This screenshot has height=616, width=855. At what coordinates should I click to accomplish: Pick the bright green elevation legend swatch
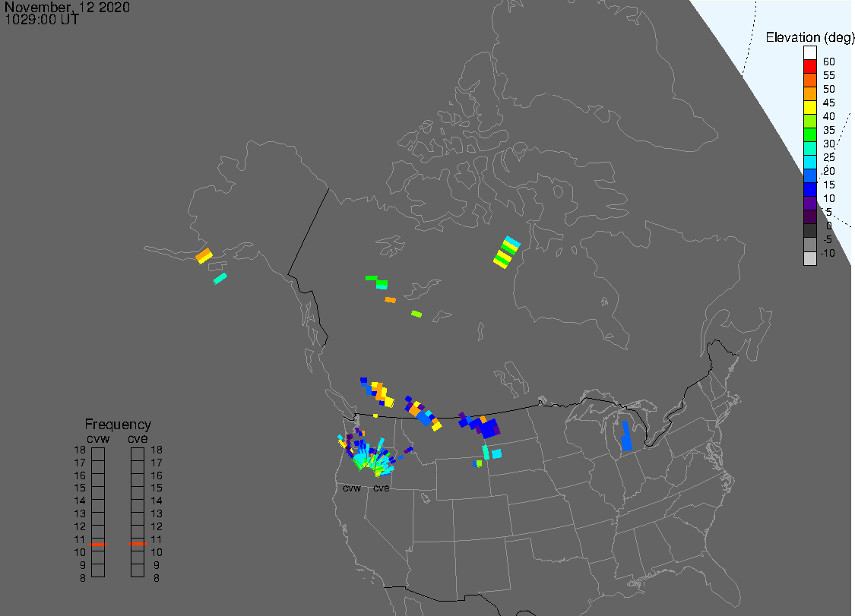809,134
